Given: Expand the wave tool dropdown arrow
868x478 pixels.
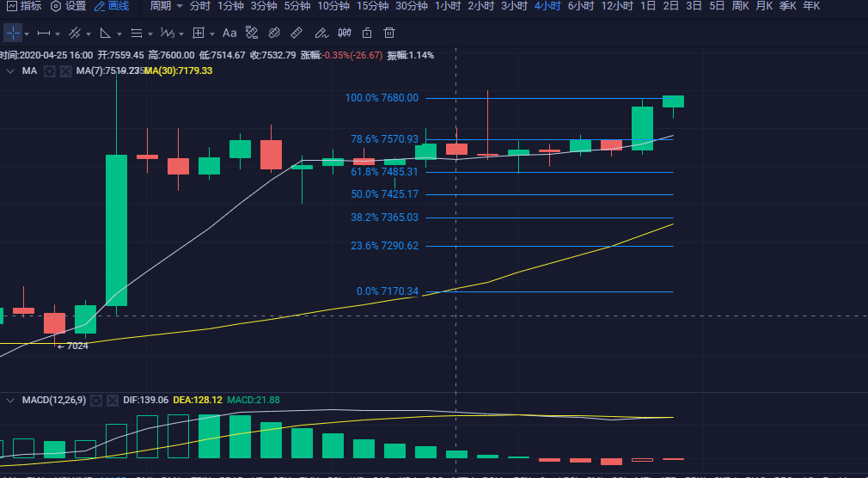Looking at the screenshot, I should point(181,34).
